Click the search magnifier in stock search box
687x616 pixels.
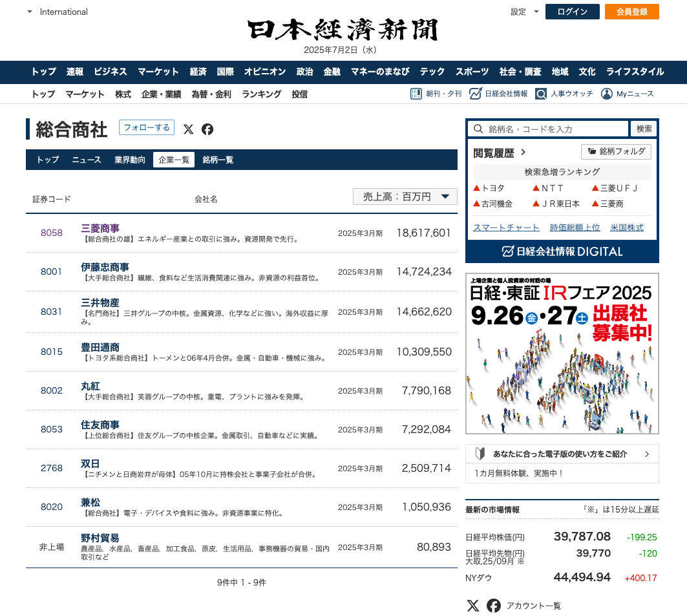coord(478,129)
